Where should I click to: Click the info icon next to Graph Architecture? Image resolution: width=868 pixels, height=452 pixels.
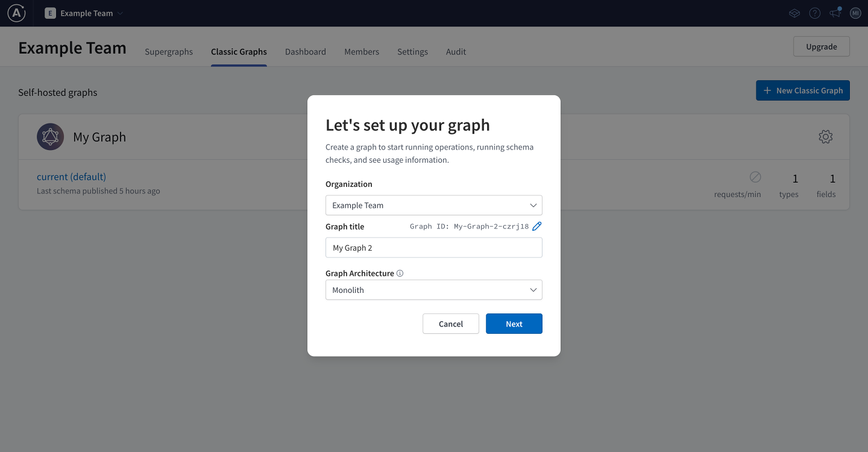point(400,273)
